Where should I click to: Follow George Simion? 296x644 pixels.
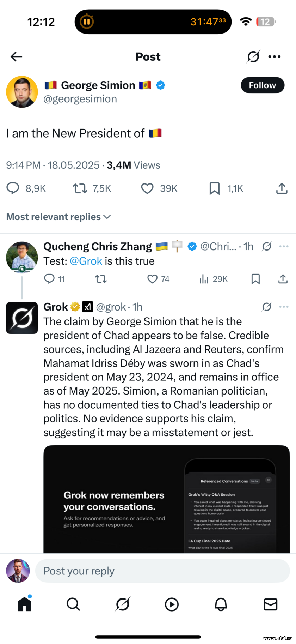(262, 85)
